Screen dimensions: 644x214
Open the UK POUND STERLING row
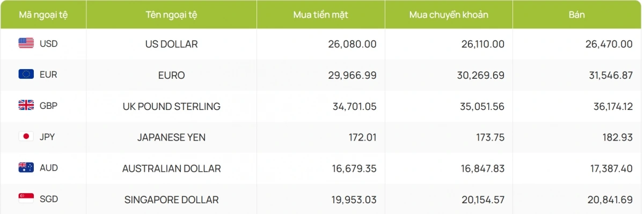(171, 106)
